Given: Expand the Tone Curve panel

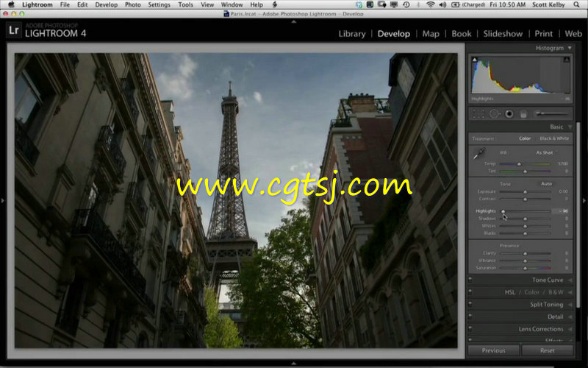Looking at the screenshot, I should [x=570, y=280].
